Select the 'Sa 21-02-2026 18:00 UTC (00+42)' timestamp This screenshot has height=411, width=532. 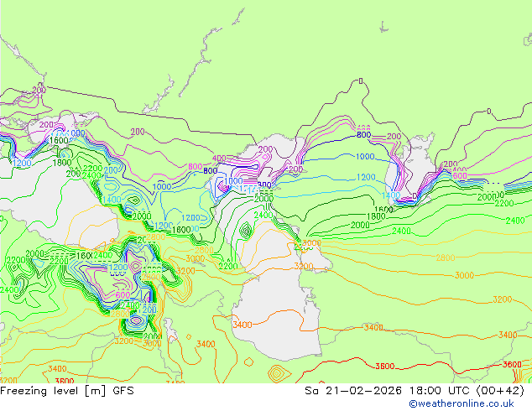click(415, 391)
